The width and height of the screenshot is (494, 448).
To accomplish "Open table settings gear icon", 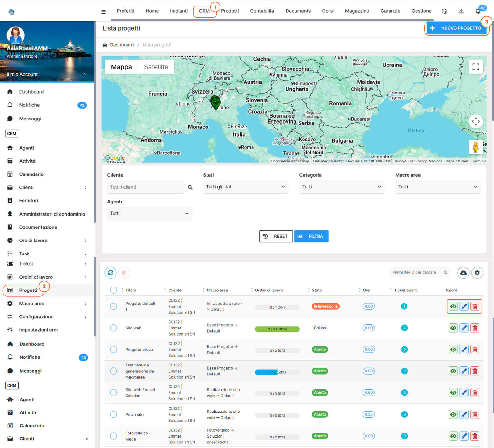I will click(x=477, y=273).
